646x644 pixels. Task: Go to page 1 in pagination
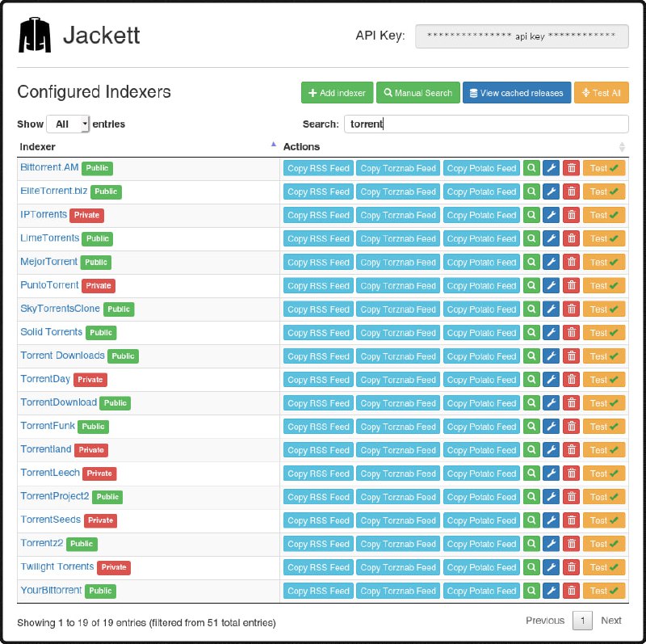point(582,621)
